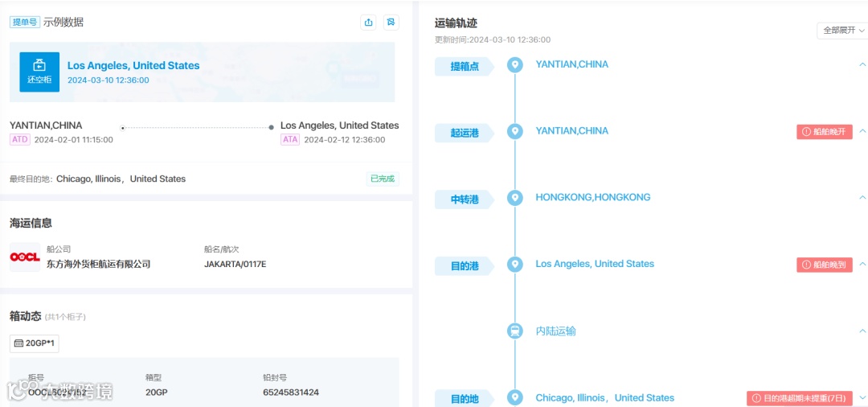Screen dimensions: 868x407
Task: Click 内陆运输 timeline link
Action: tap(556, 331)
